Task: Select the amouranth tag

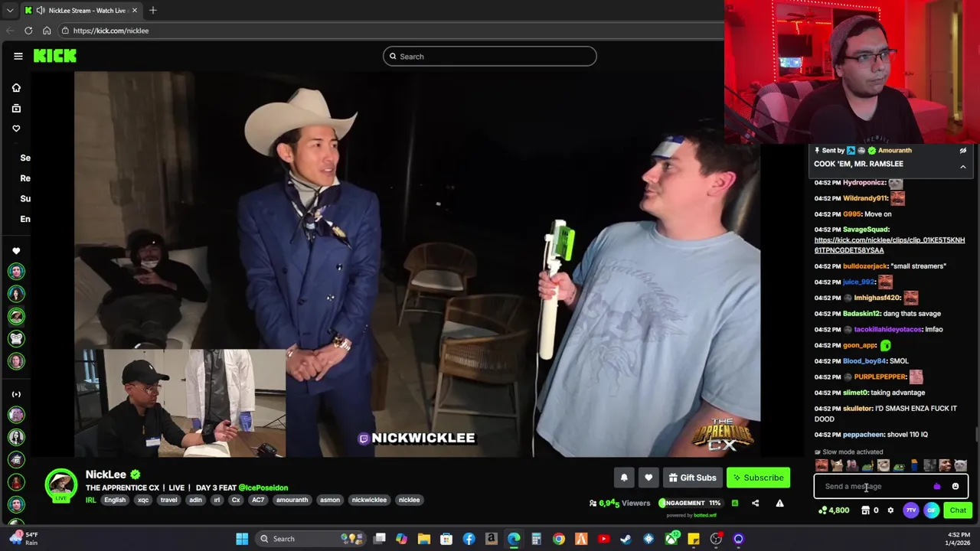Action: 292,500
